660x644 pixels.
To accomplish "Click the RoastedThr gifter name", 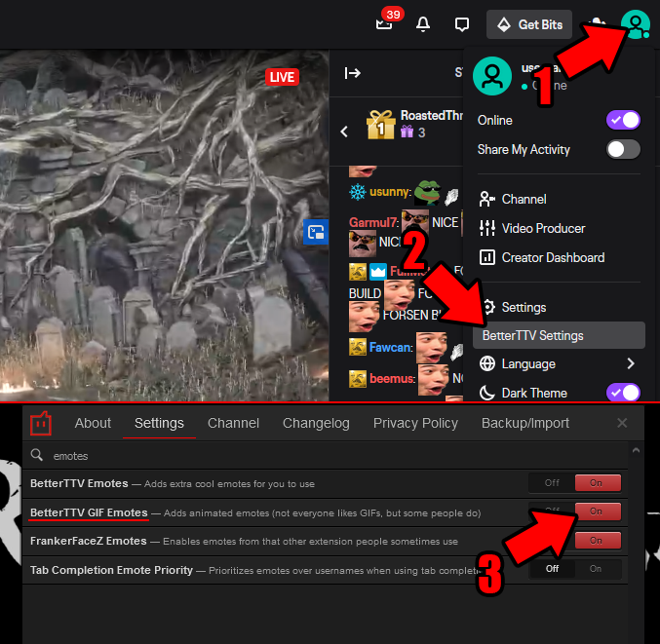I will coord(432,115).
